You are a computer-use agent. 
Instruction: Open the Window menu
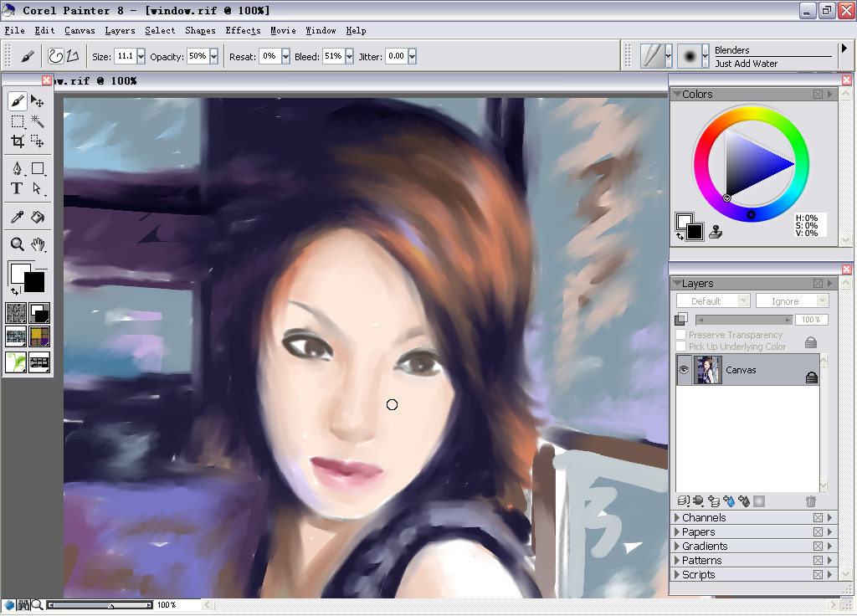tap(321, 31)
